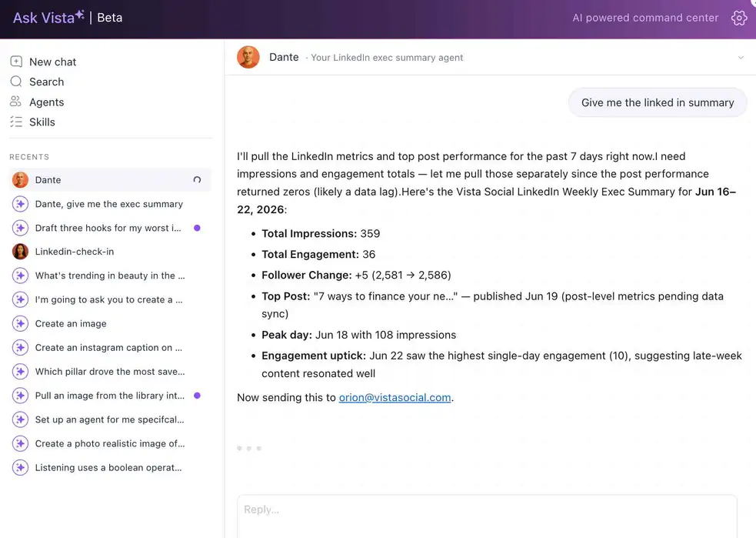Click sparkle icon beside 'Create an instagram caption'
Viewport: 756px width, 538px height.
[x=20, y=347]
